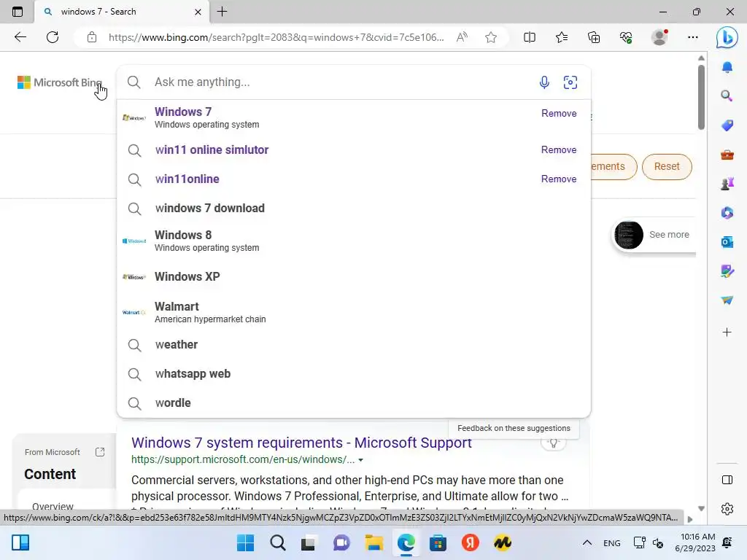Click the address bar URL

(x=276, y=37)
